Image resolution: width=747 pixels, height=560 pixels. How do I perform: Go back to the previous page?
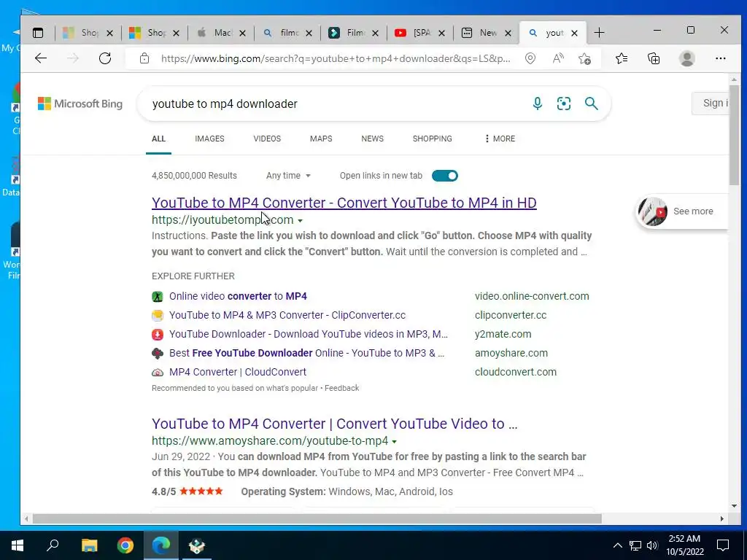coord(41,58)
